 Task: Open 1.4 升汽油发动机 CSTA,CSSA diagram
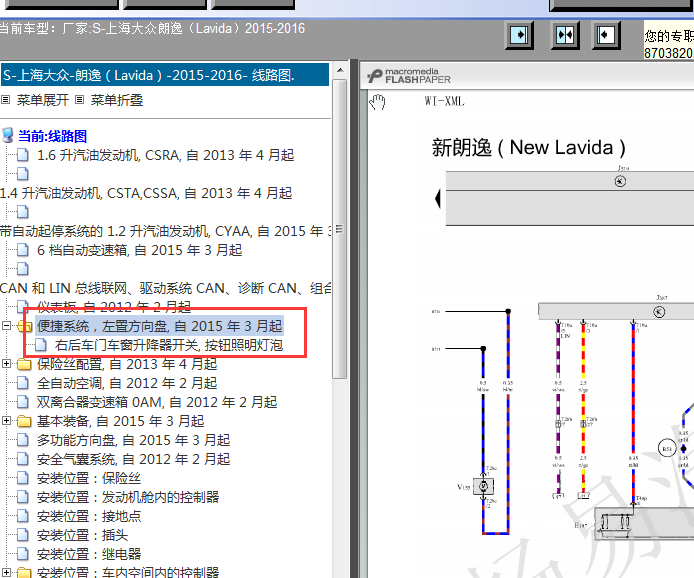(x=146, y=193)
